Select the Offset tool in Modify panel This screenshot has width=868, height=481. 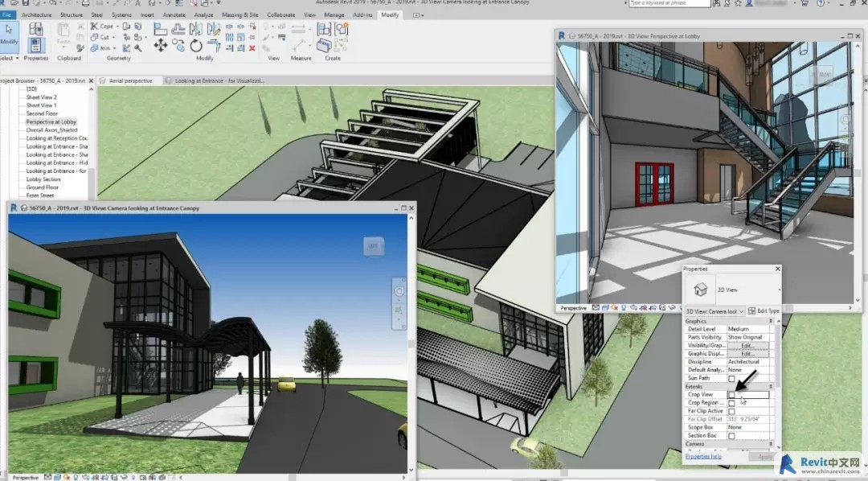tap(178, 29)
